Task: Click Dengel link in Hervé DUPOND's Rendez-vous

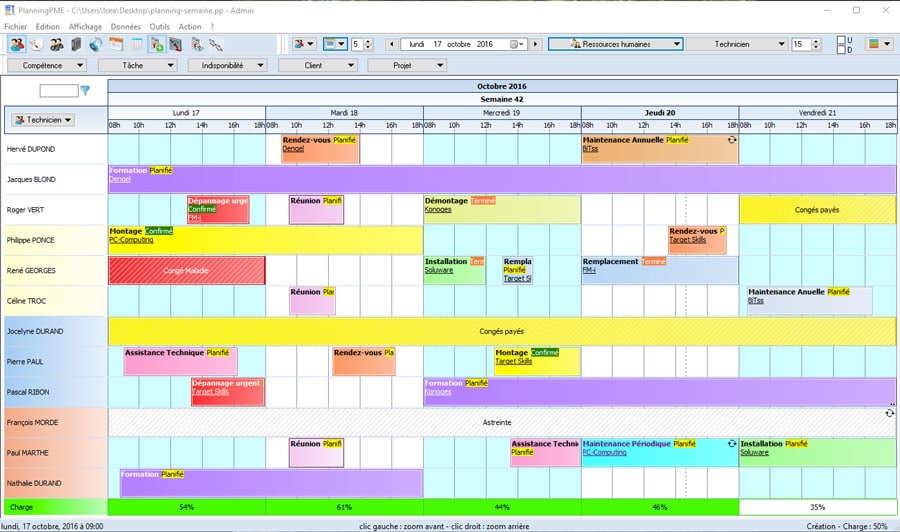Action: (x=293, y=149)
